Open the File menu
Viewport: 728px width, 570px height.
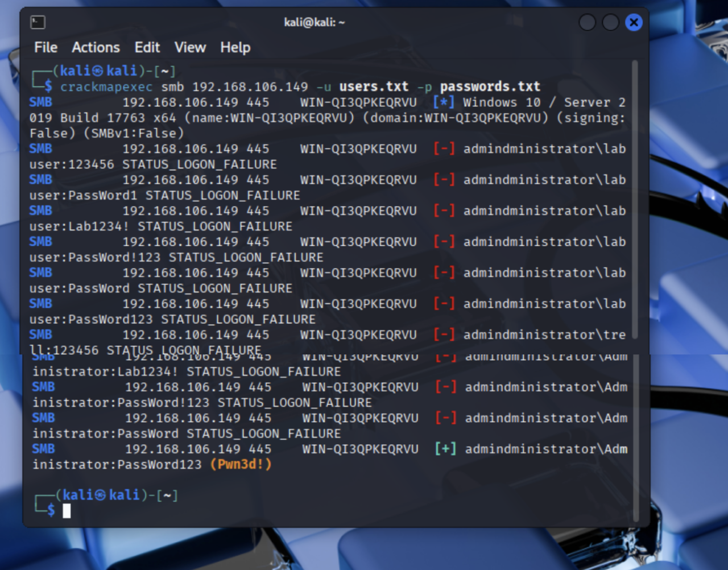pyautogui.click(x=45, y=47)
